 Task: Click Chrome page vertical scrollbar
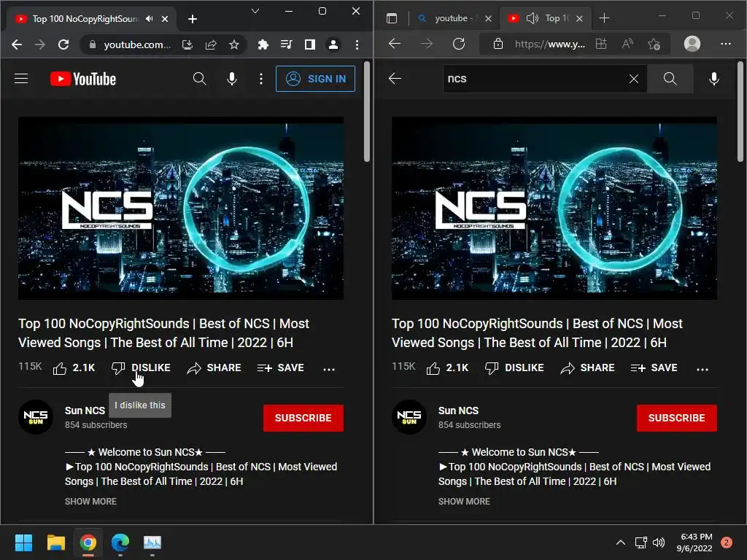pos(366,112)
